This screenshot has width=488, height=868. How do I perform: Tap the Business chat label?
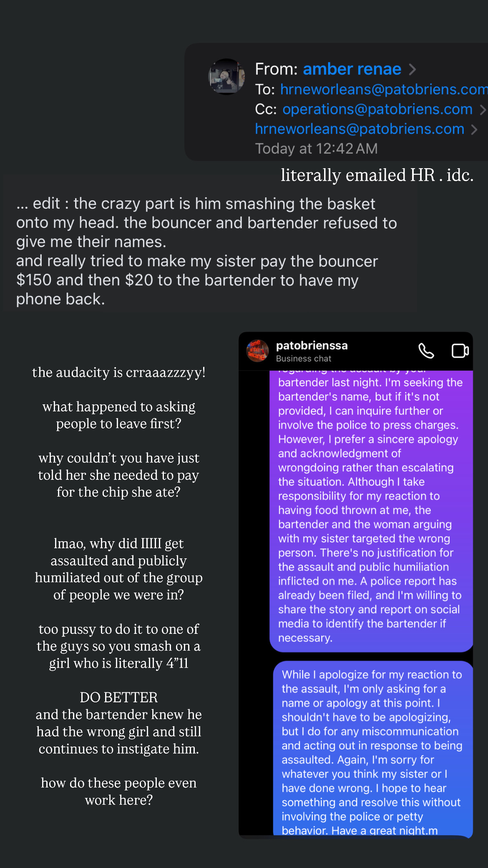tap(303, 359)
